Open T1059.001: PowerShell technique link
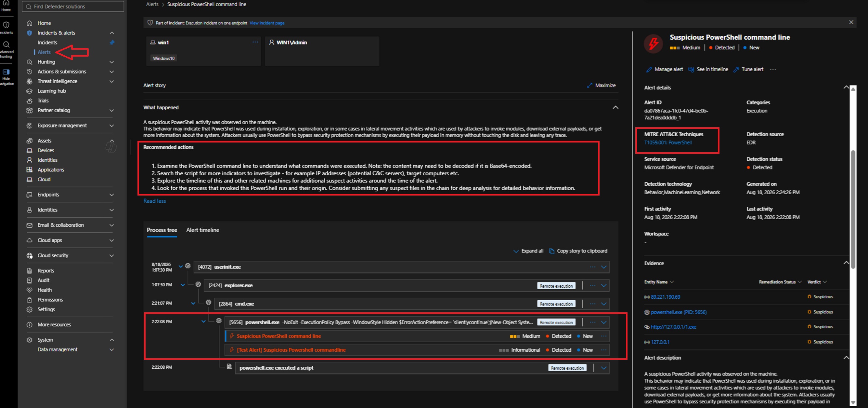868x408 pixels. click(668, 143)
